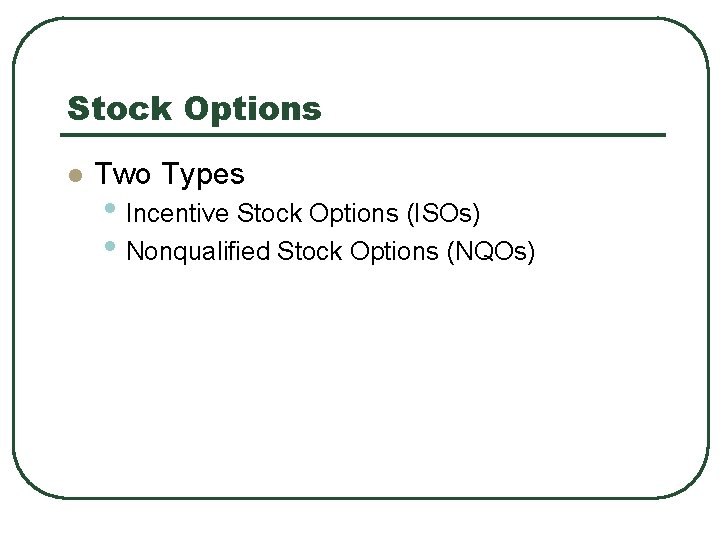Click the bullet before Nonqualified Stock Options
This screenshot has width=720, height=540.
pos(110,245)
